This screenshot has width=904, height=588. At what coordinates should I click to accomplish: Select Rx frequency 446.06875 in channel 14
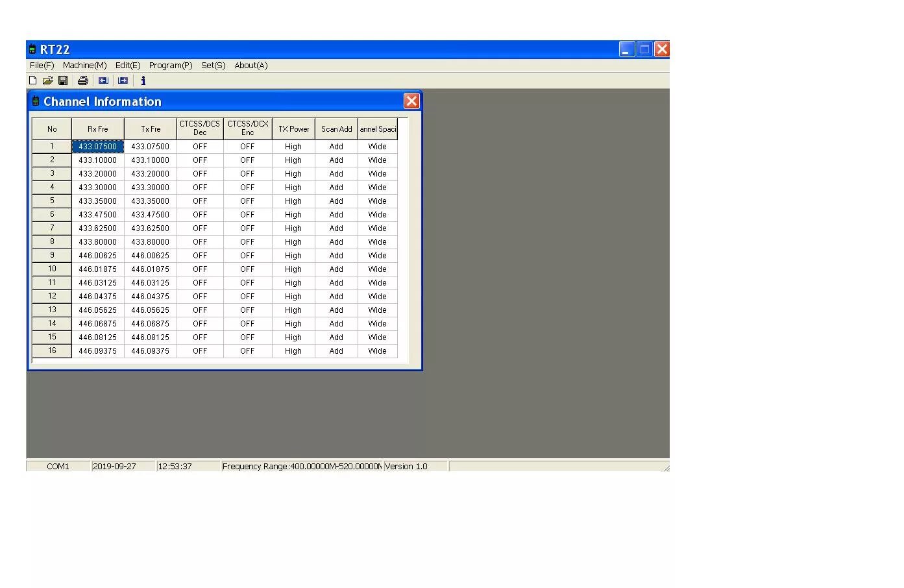coord(98,324)
